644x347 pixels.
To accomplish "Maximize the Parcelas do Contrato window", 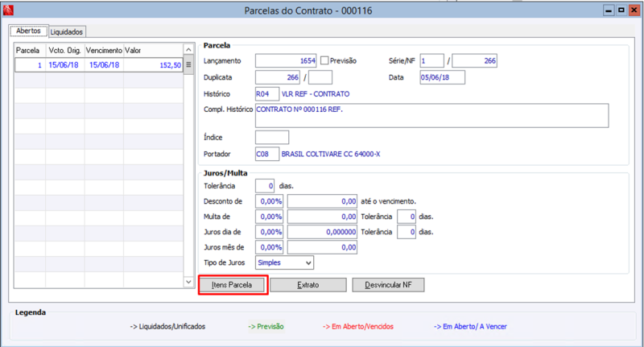I will coord(621,10).
